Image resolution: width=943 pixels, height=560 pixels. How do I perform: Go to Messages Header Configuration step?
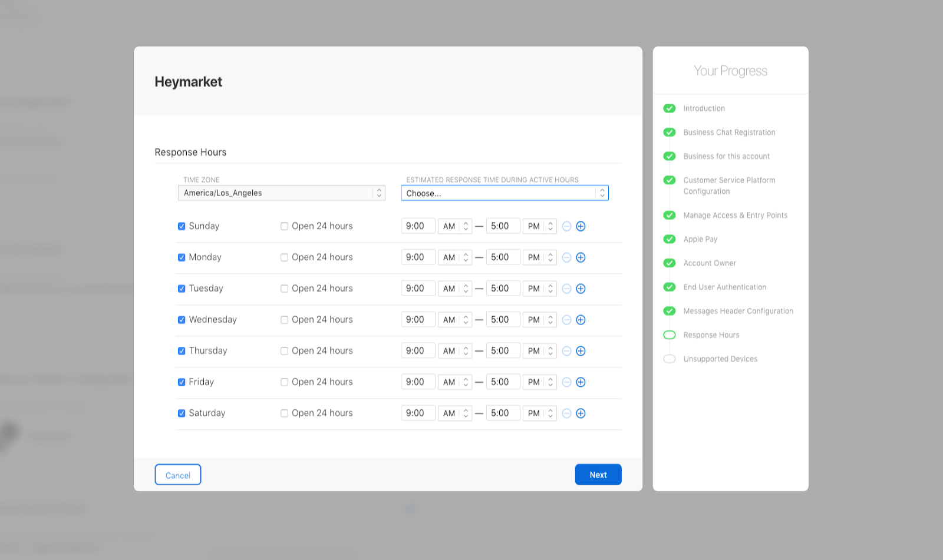click(738, 311)
